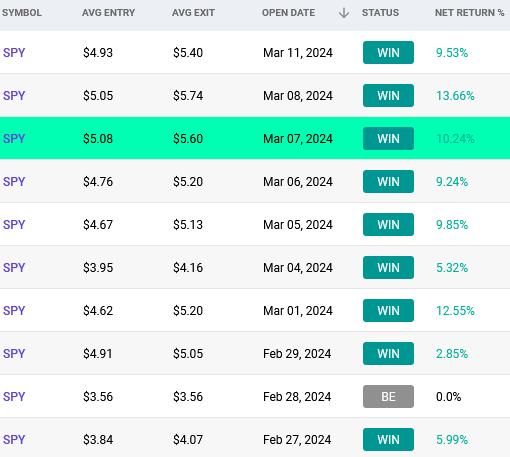510x457 pixels.
Task: Click WIN badge in Mar 06 row
Action: point(388,182)
